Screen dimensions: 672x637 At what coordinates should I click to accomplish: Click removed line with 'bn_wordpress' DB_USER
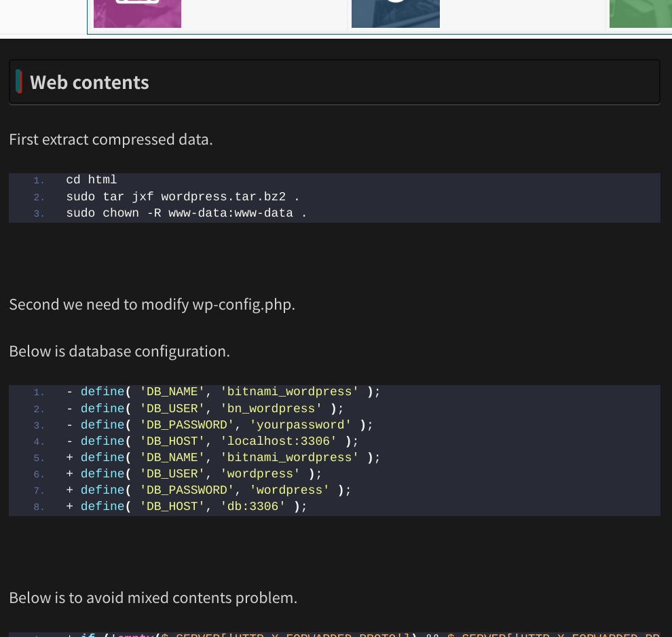tap(205, 409)
